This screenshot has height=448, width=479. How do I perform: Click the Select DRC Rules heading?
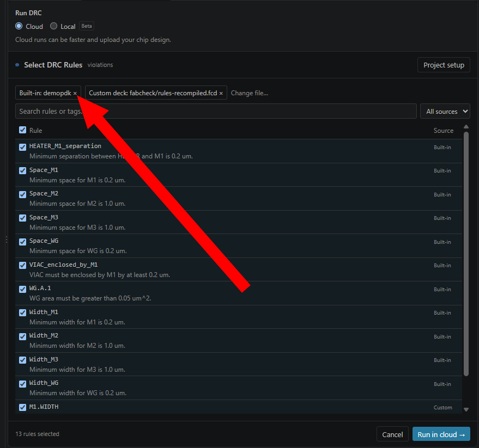click(x=53, y=65)
